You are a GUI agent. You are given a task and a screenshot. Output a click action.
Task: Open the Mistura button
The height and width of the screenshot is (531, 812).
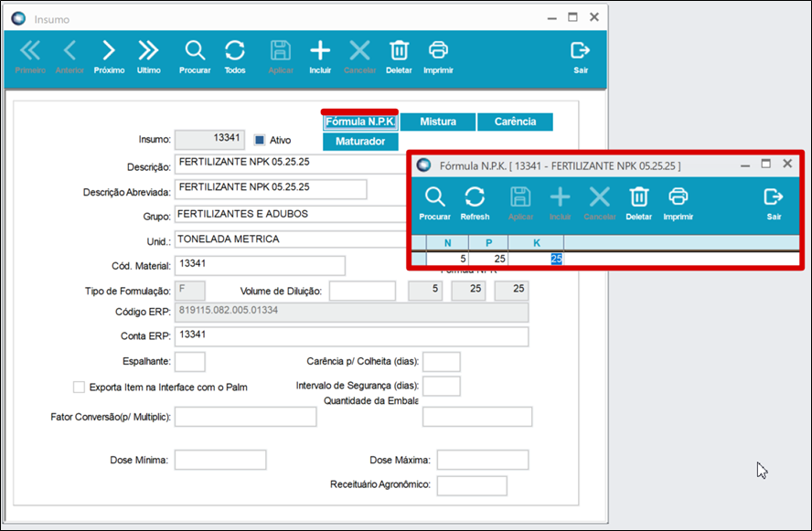point(438,122)
